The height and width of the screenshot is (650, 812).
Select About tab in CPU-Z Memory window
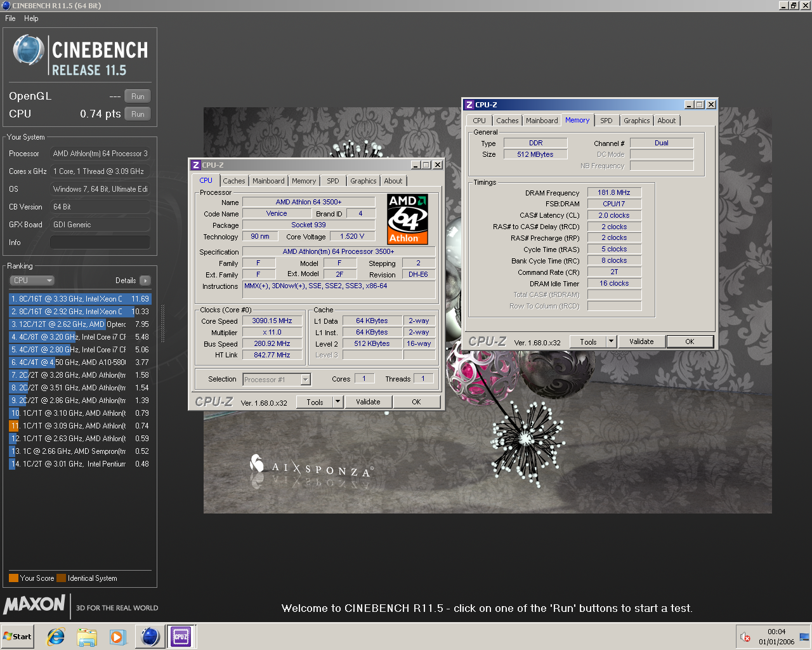click(x=667, y=121)
